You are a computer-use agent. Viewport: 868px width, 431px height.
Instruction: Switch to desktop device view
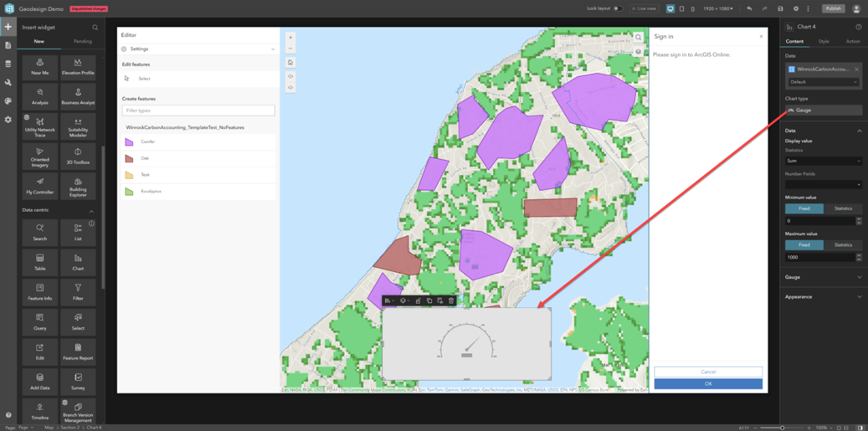coord(670,8)
